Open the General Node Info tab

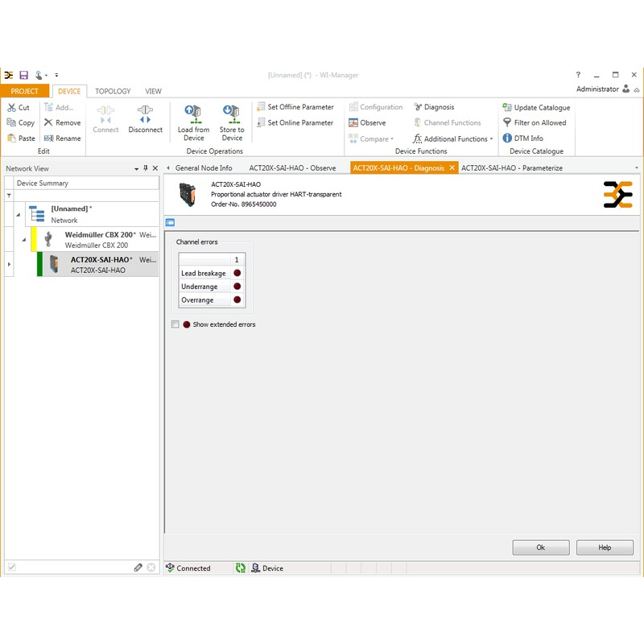point(204,168)
